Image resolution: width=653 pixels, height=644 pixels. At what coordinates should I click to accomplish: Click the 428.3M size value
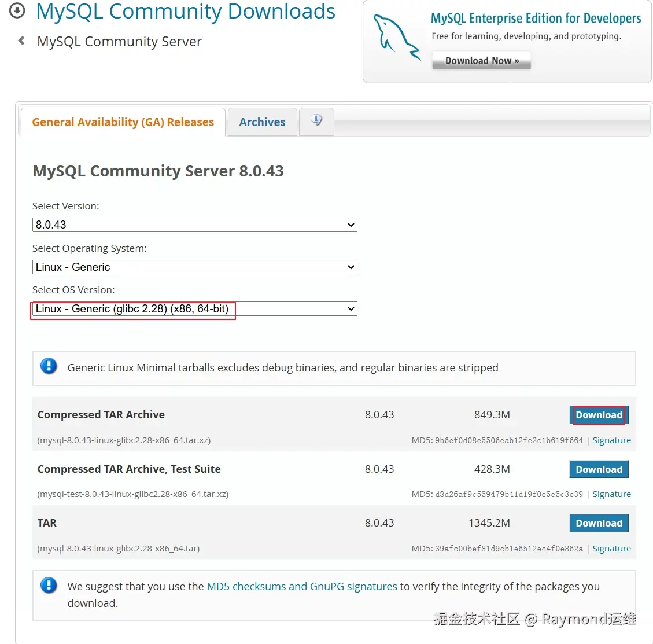(x=492, y=469)
